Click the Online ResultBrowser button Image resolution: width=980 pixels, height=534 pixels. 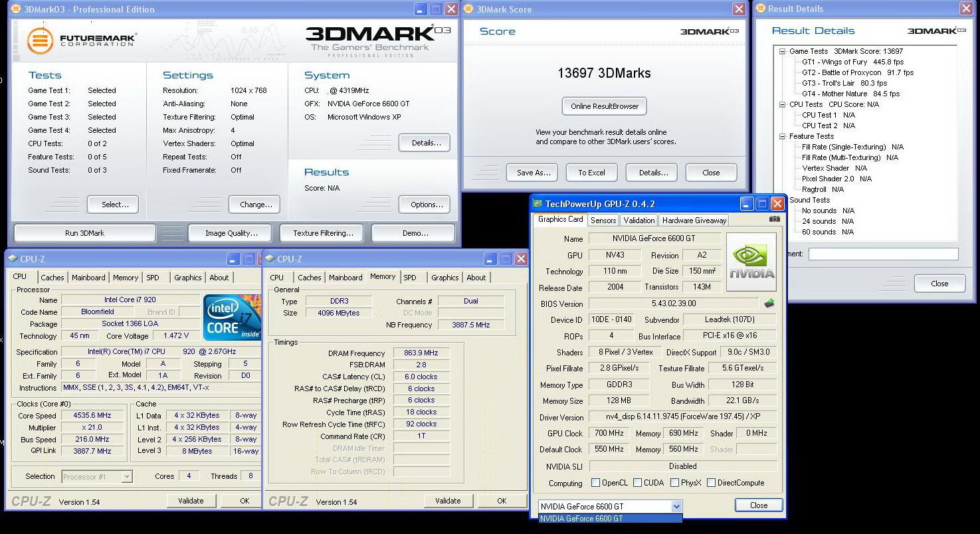[x=604, y=106]
